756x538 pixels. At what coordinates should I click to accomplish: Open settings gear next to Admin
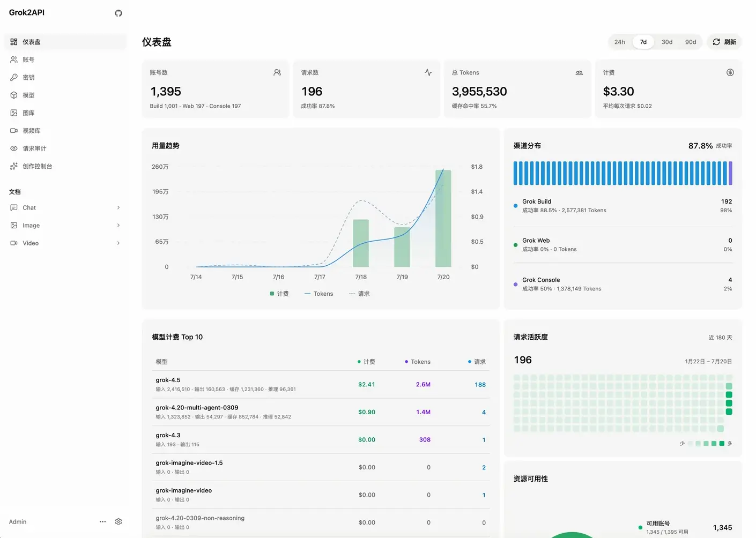coord(118,521)
